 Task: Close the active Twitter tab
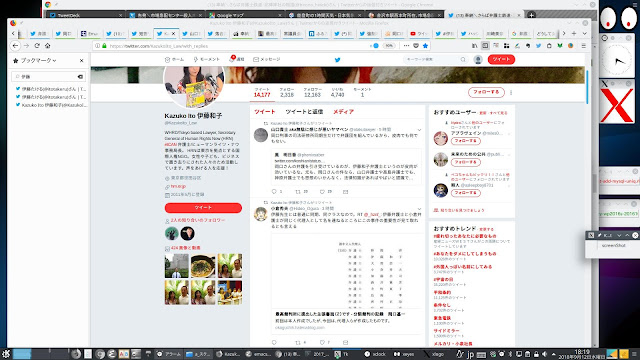tap(173, 33)
